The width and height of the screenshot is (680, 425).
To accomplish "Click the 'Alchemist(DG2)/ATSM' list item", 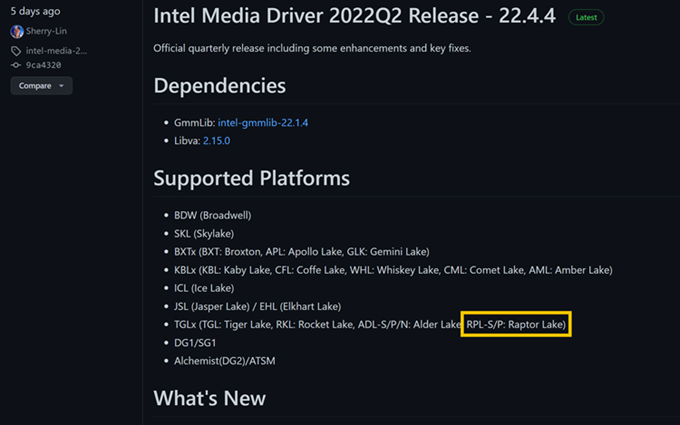I will 224,361.
